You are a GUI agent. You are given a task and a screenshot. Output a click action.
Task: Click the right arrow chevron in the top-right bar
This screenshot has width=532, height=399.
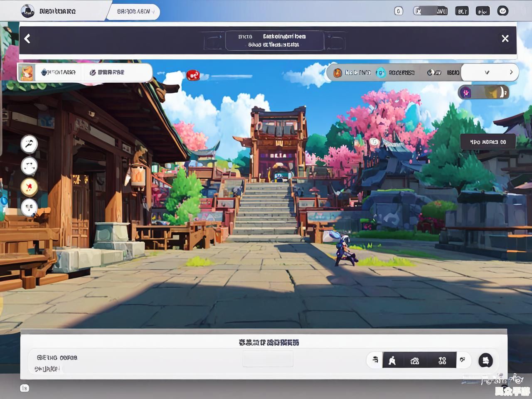point(511,72)
